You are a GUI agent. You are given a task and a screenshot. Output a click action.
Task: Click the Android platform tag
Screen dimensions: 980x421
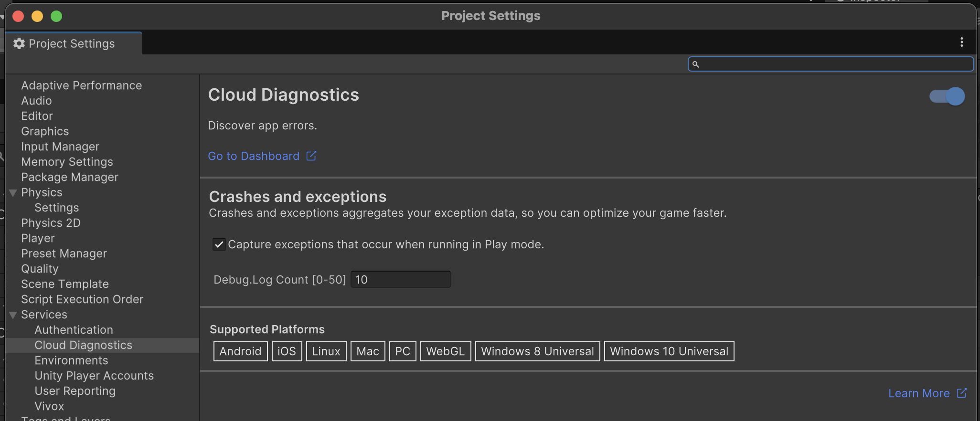coord(240,351)
